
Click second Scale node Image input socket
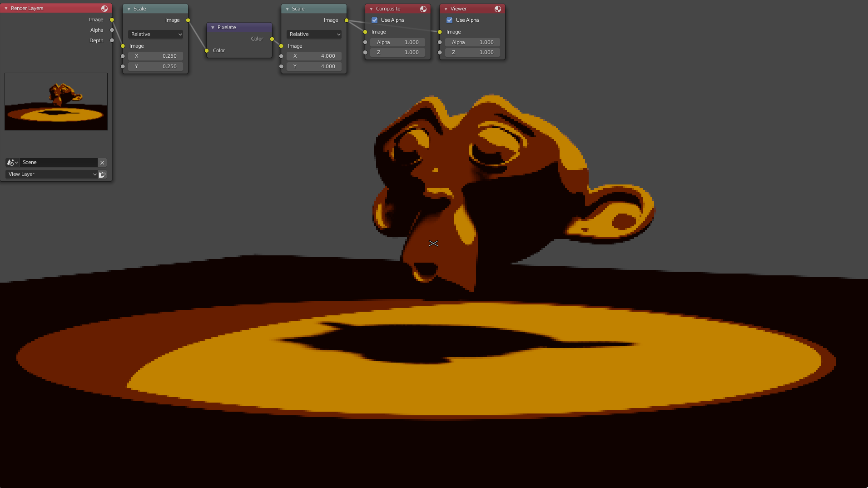pos(281,46)
